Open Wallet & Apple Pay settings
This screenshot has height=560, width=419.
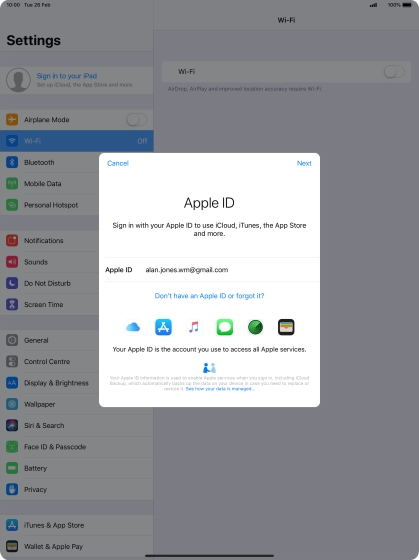(76, 546)
